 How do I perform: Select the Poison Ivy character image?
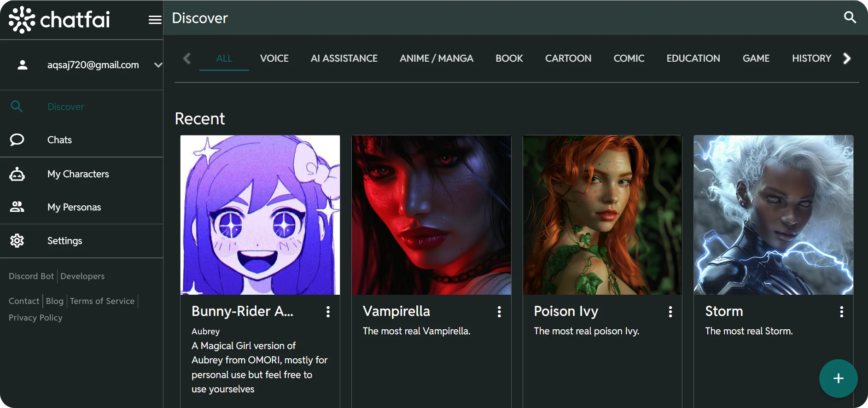(x=602, y=215)
